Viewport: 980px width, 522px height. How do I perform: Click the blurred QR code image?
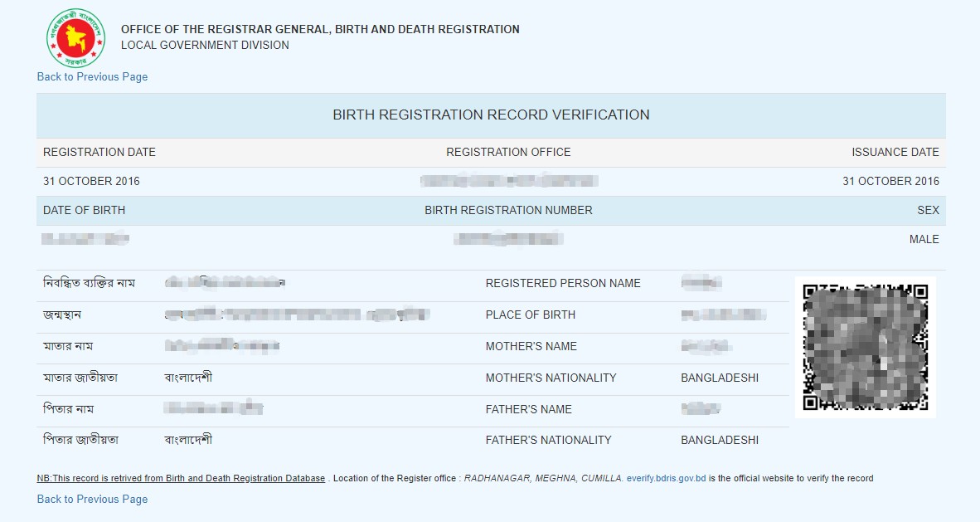[865, 348]
